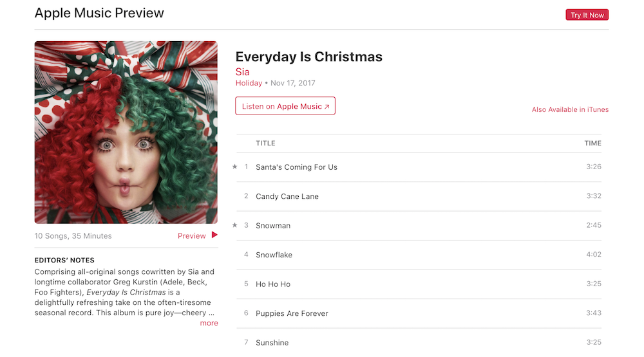Image resolution: width=644 pixels, height=357 pixels.
Task: Select track 7 Sunshine
Action: point(419,342)
